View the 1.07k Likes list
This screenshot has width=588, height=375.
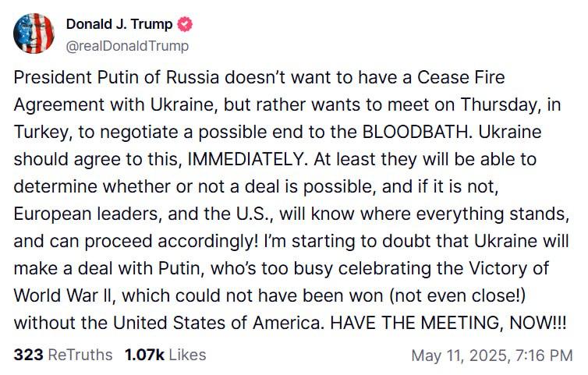point(164,355)
